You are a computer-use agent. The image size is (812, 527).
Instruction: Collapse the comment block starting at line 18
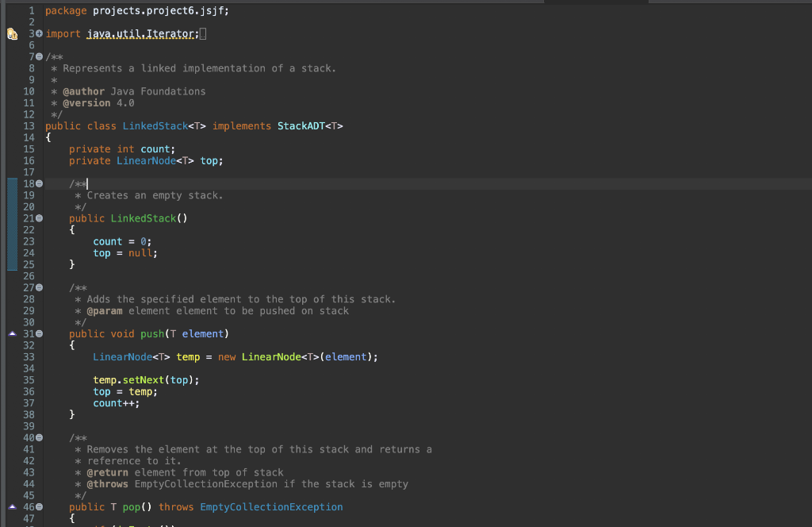40,183
